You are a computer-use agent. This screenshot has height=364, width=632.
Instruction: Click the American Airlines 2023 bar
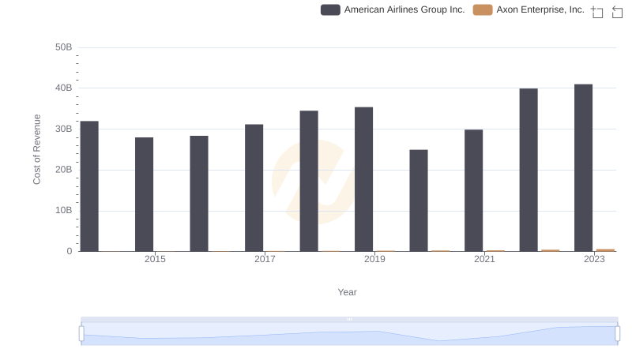[x=583, y=168]
